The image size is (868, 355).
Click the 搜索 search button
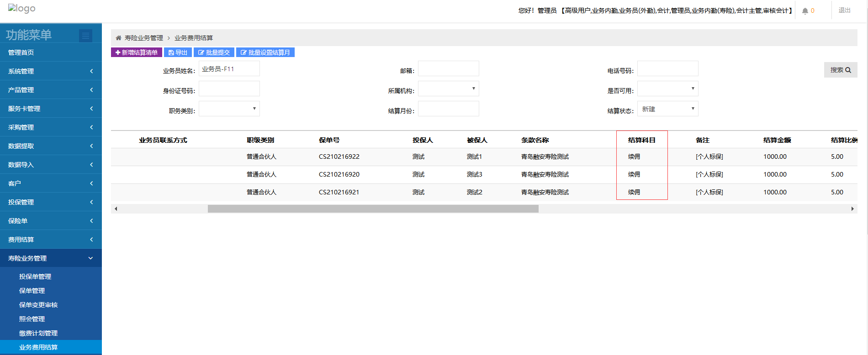pyautogui.click(x=840, y=70)
